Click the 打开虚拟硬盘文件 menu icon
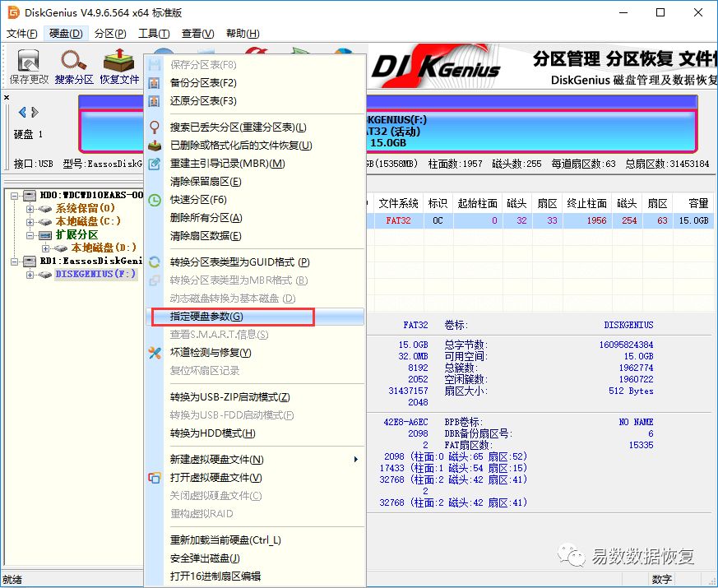The image size is (718, 588). (x=155, y=478)
